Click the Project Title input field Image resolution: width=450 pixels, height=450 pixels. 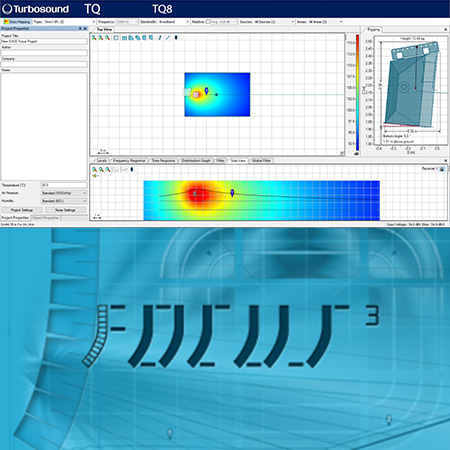(44, 41)
